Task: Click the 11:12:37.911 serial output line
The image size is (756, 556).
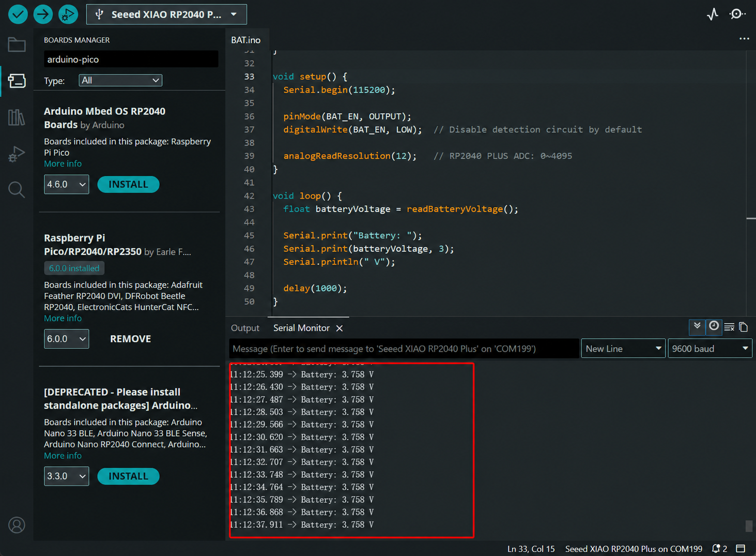Action: point(301,524)
